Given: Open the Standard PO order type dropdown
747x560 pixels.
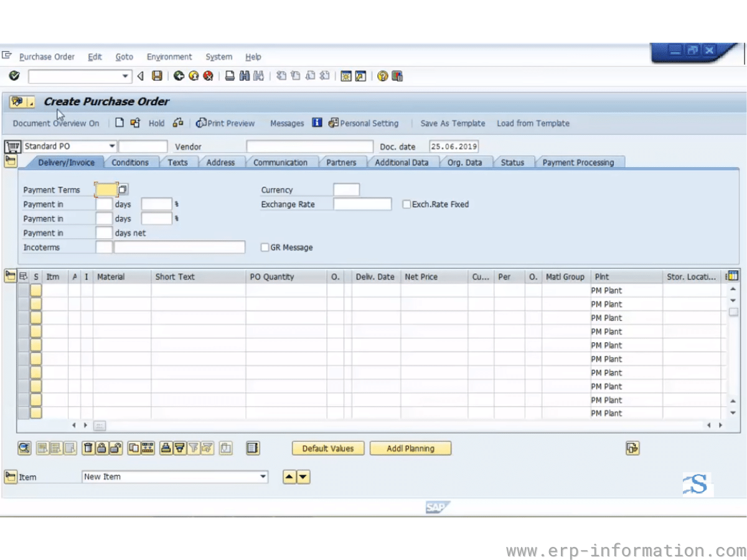Looking at the screenshot, I should pos(112,146).
